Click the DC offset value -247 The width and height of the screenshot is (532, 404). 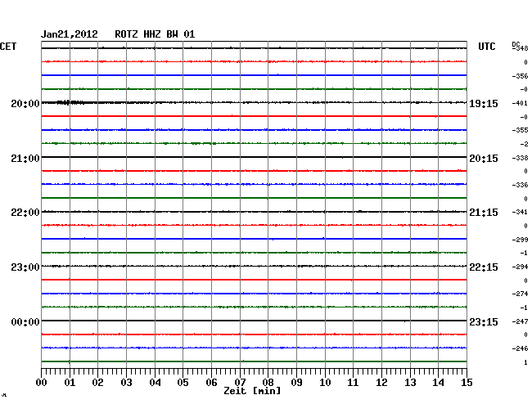coord(521,321)
